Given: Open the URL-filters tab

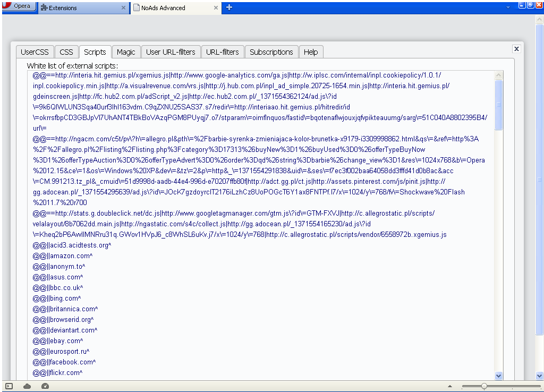Looking at the screenshot, I should coord(223,52).
